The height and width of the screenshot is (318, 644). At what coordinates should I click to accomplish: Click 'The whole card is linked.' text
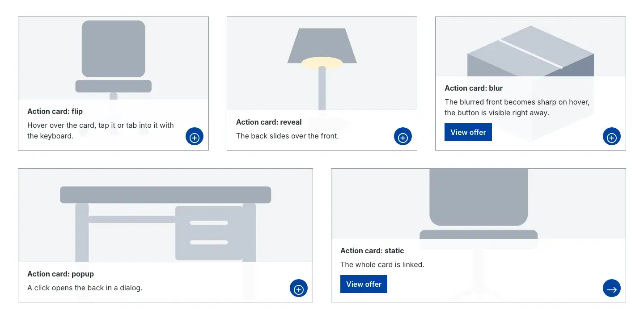[382, 264]
